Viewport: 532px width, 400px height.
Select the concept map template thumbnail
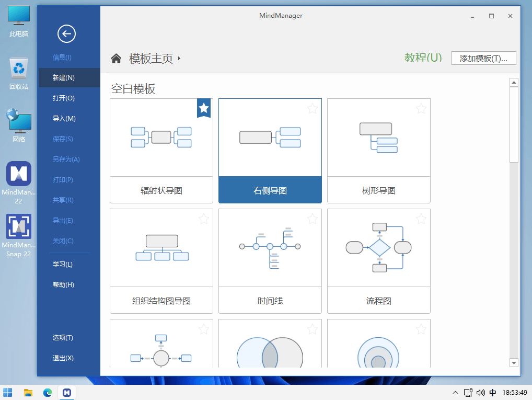coord(161,344)
